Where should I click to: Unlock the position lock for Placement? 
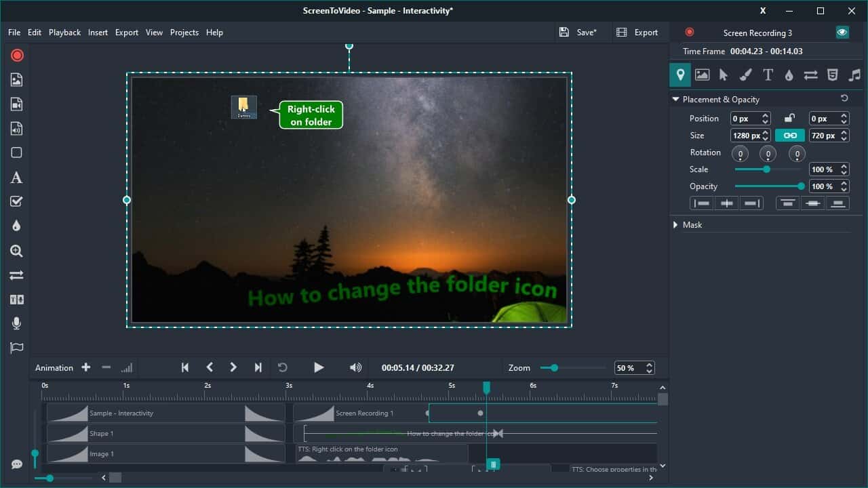click(789, 118)
